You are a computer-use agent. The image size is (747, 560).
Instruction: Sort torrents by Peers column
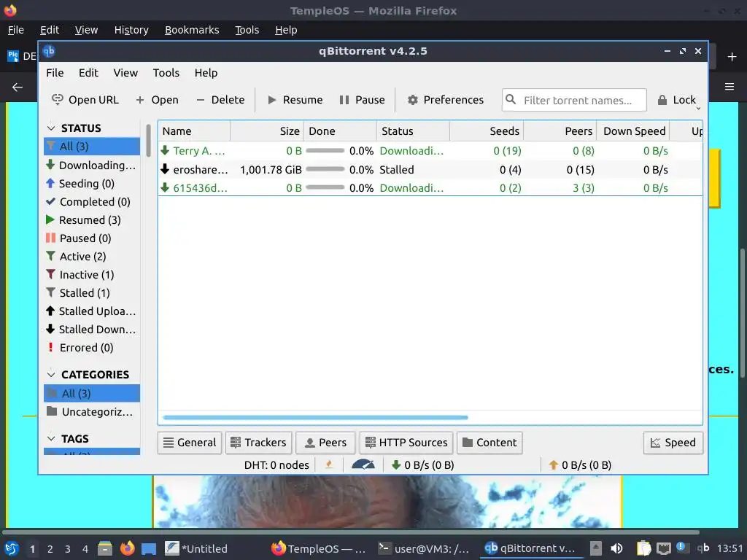coord(560,131)
